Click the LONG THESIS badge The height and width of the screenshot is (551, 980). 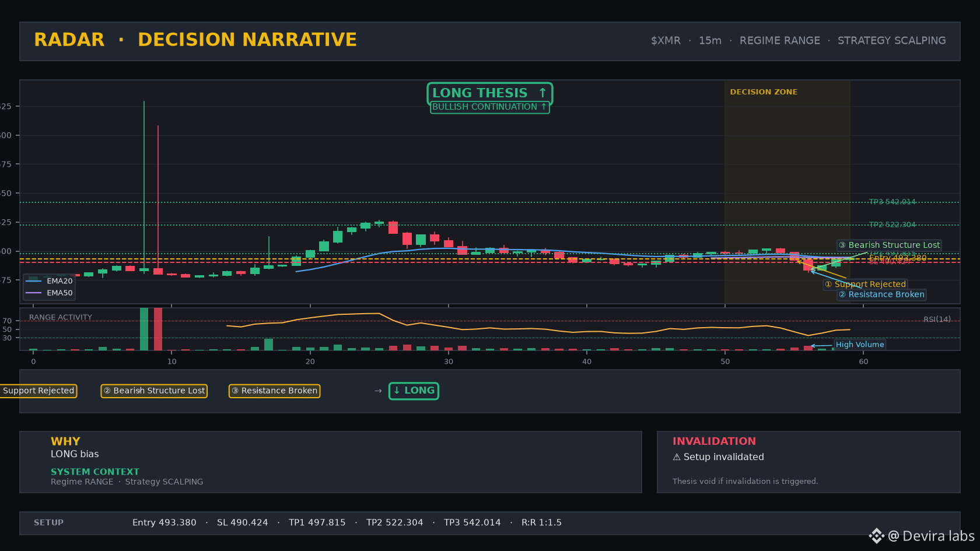pos(489,93)
